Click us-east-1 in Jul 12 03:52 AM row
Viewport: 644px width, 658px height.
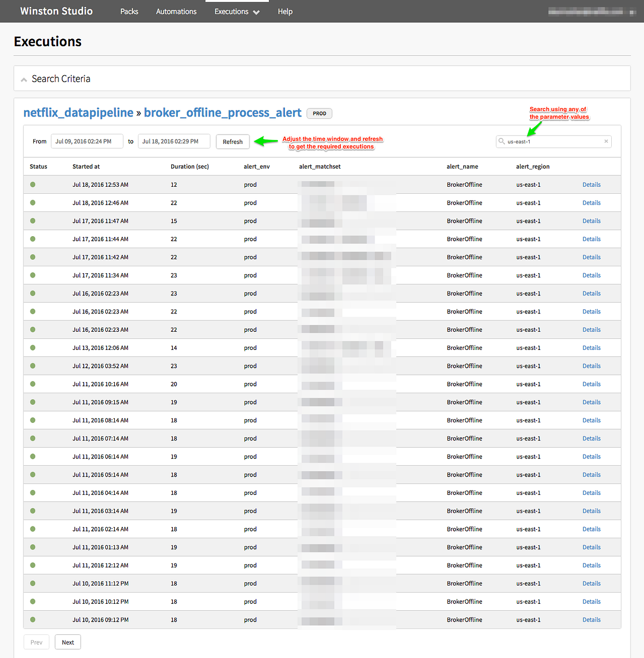coord(529,366)
